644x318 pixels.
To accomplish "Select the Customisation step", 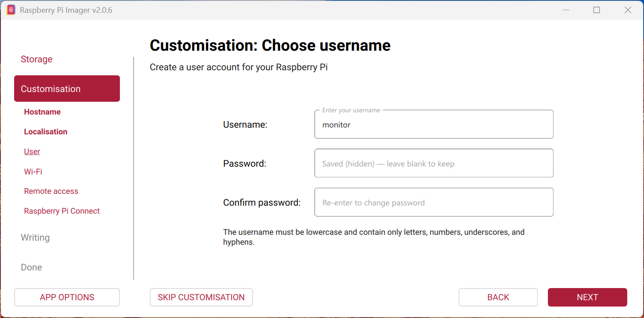I will pos(67,89).
